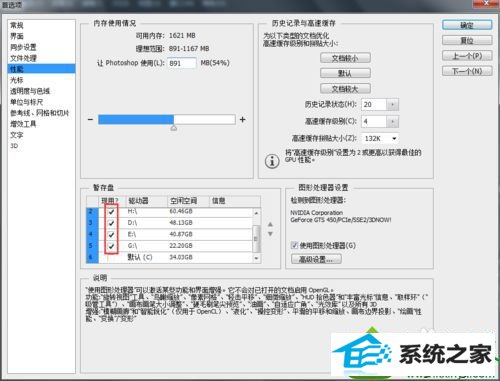Toggle the H:\ scratch disk checkbox
Image resolution: width=500 pixels, height=381 pixels.
tap(111, 212)
